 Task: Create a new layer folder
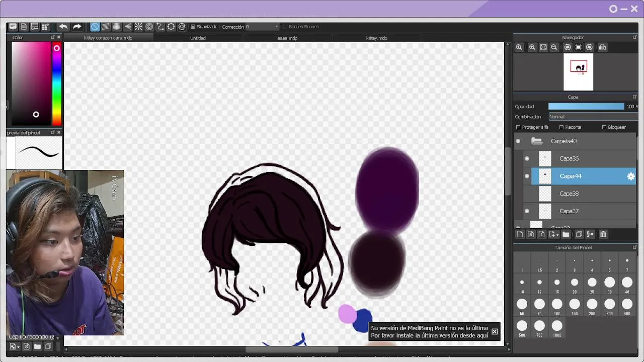[566, 234]
